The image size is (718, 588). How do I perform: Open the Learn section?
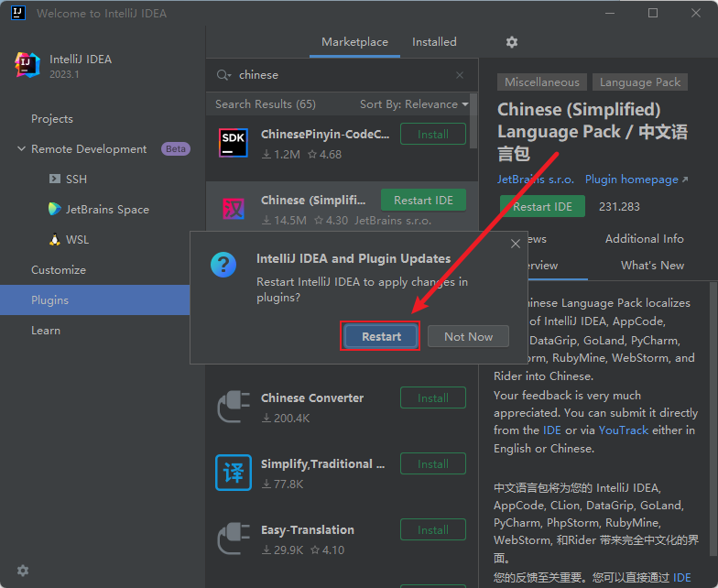(46, 330)
